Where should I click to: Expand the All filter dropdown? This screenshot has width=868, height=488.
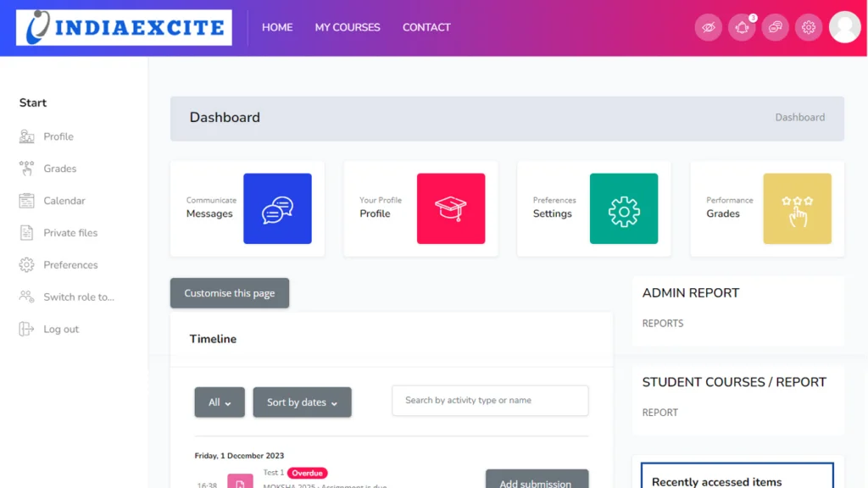pos(220,402)
